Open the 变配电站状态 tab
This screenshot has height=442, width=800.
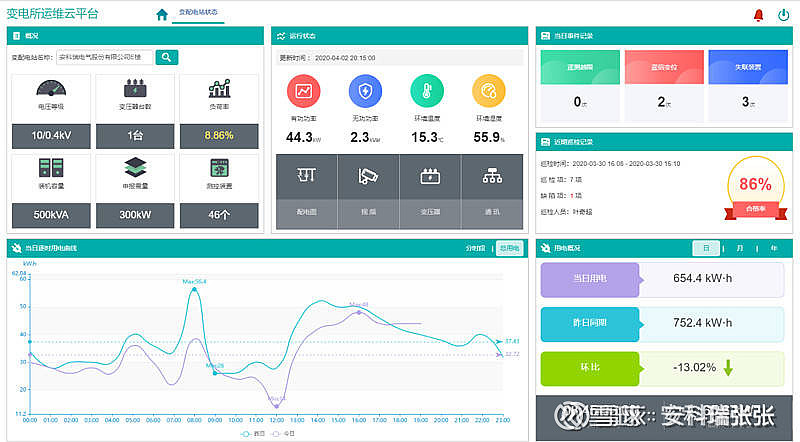(198, 12)
